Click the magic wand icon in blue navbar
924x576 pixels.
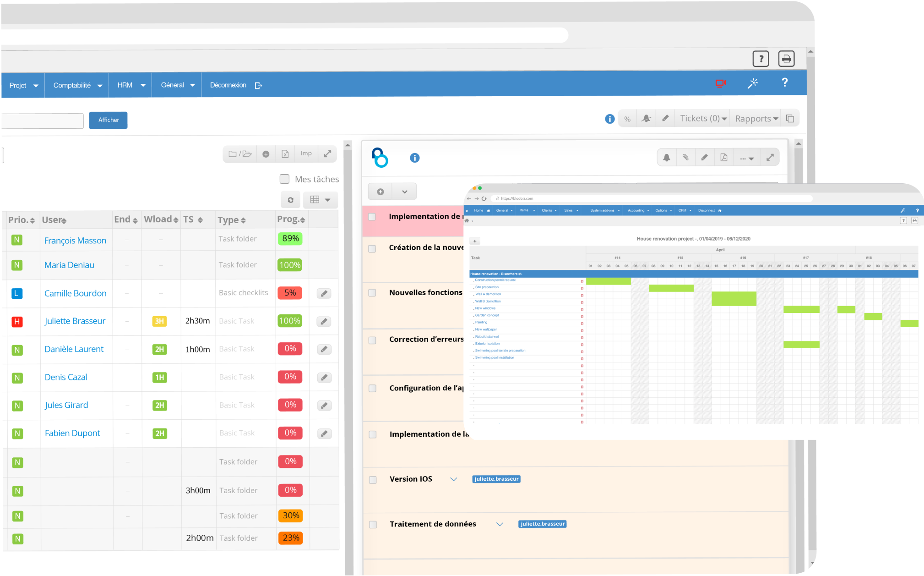coord(753,83)
